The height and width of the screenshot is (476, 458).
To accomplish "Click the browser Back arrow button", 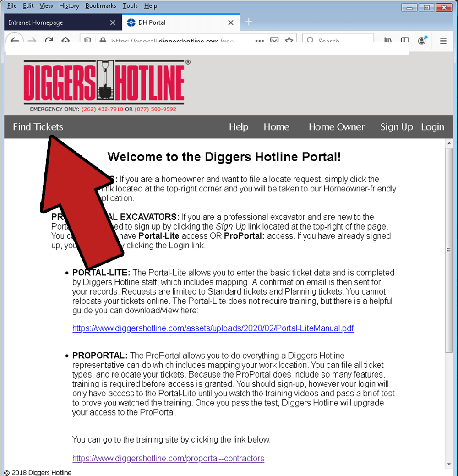I will click(14, 40).
